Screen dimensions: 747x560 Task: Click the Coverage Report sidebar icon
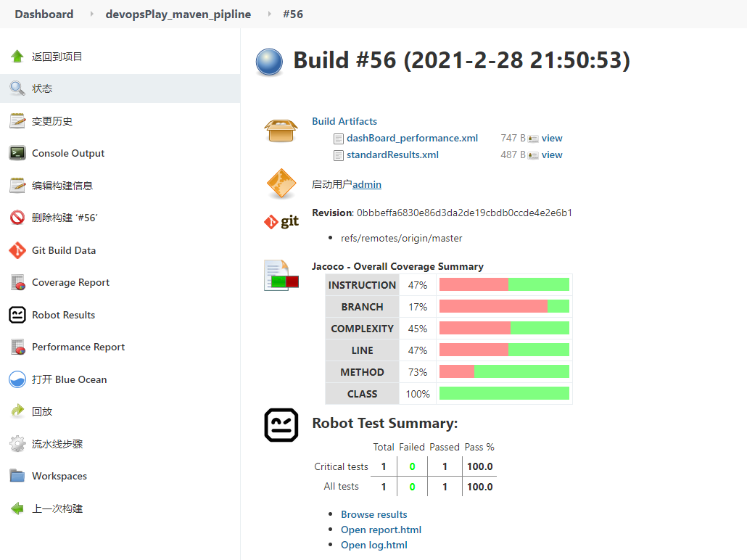(17, 282)
